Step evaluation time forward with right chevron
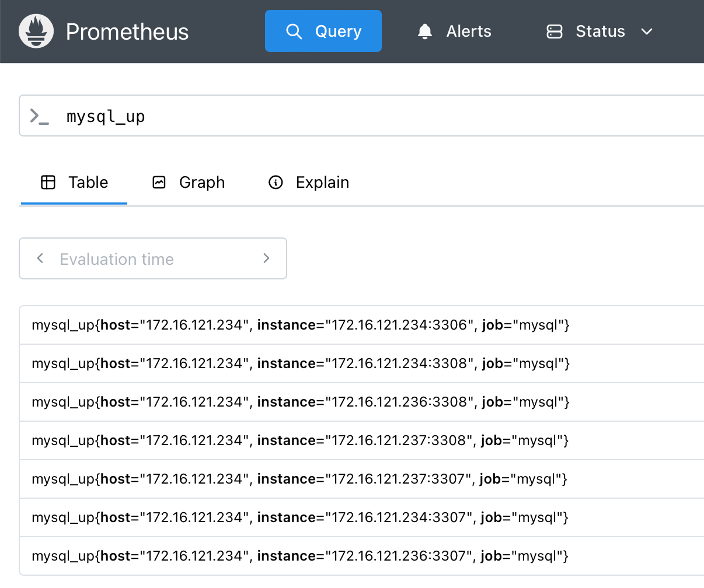Viewport: 704px width, 588px height. 266,258
